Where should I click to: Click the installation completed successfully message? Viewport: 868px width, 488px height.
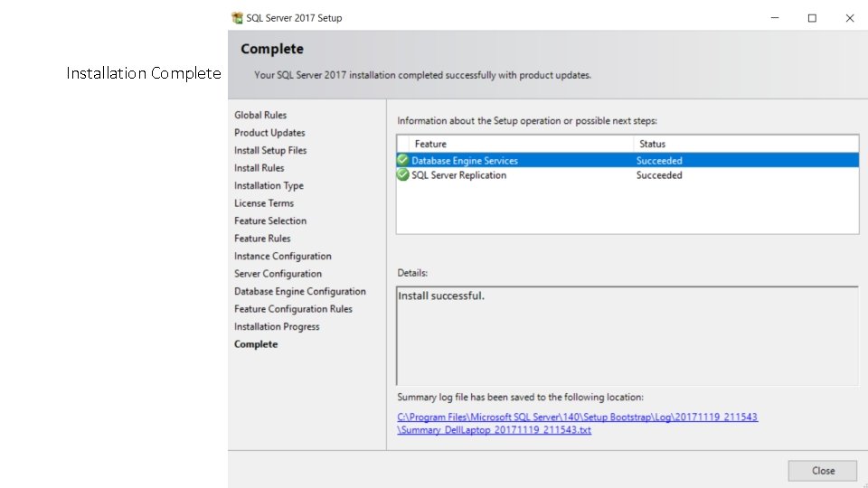point(422,75)
